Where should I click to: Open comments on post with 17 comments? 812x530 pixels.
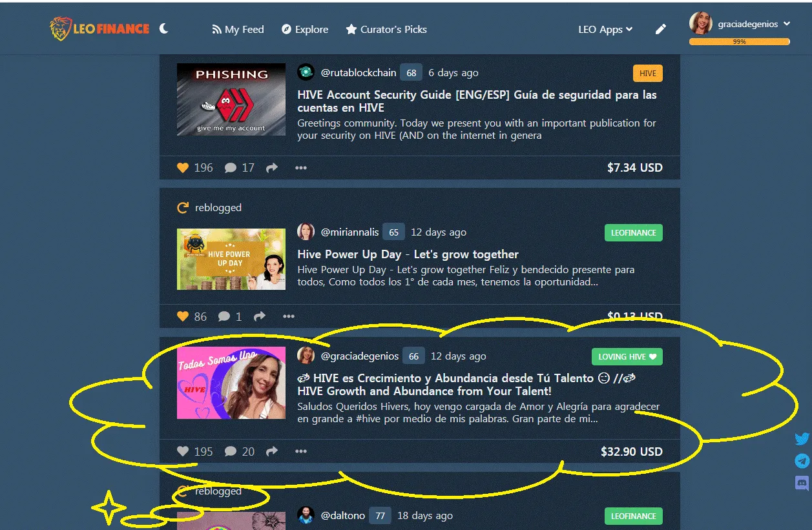tap(239, 168)
